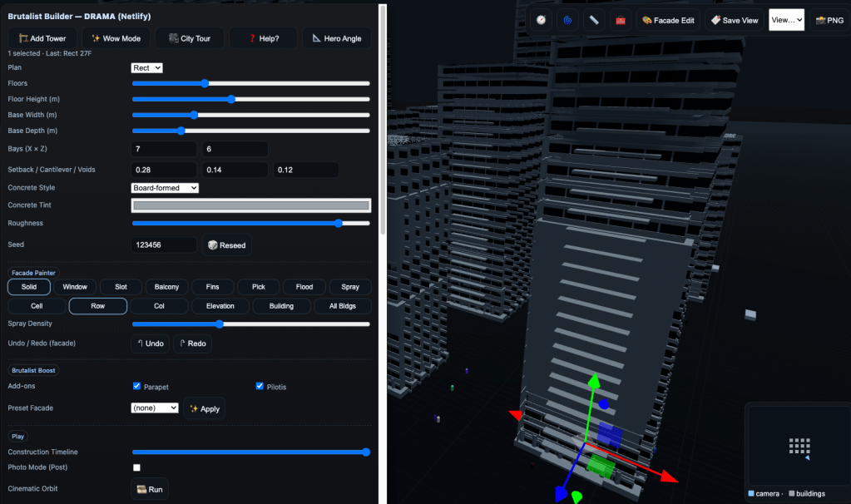Viewport: 851px width, 504px height.
Task: Uncheck the Parapet add-on
Action: point(137,386)
